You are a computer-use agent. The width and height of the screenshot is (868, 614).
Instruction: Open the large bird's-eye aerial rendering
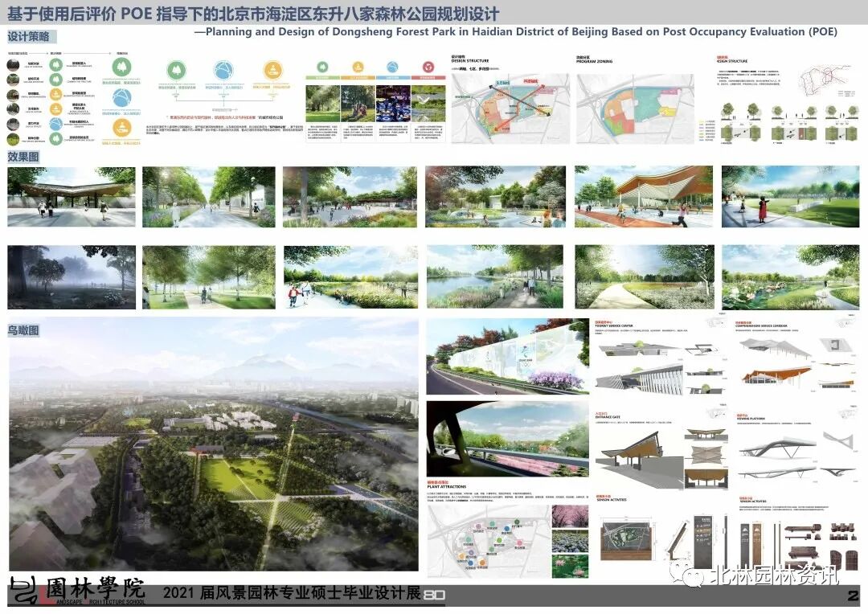214,444
